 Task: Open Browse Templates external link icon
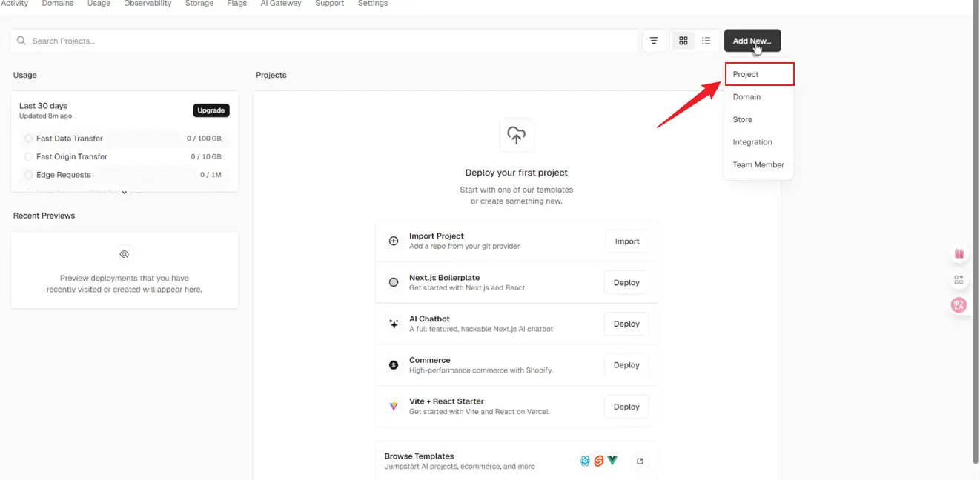(640, 461)
